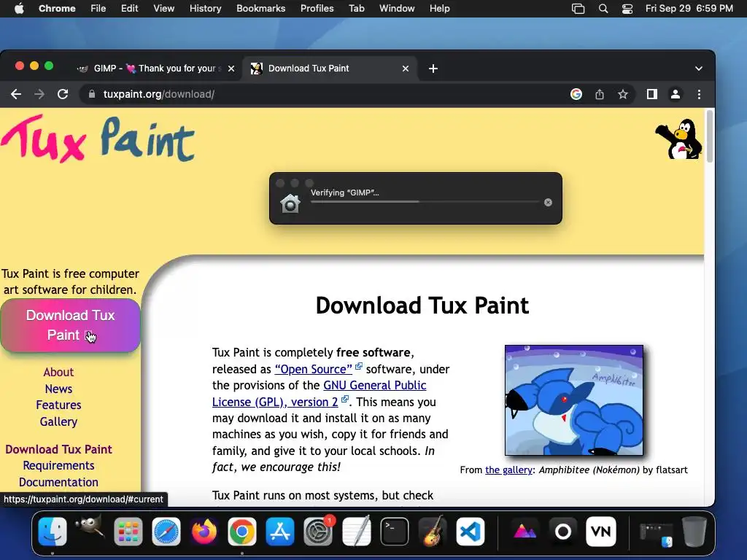Click the lock site info icon

click(91, 94)
